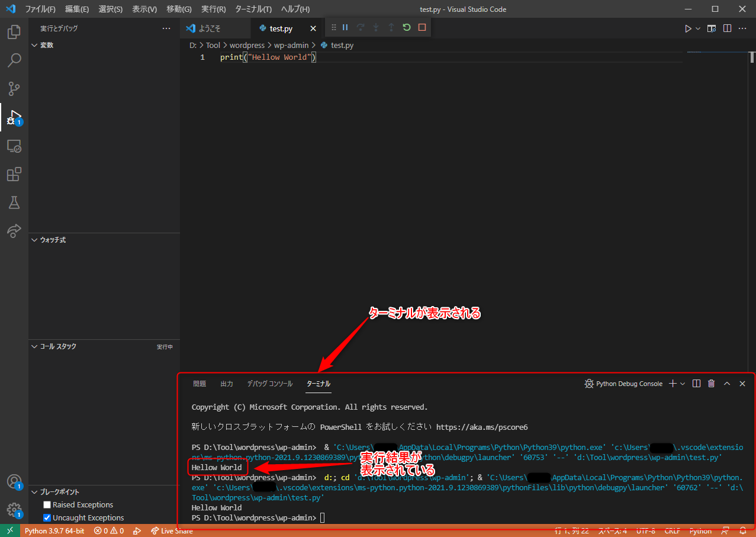The width and height of the screenshot is (756, 537).
Task: Open errors and warnings count in status bar
Action: pyautogui.click(x=109, y=531)
